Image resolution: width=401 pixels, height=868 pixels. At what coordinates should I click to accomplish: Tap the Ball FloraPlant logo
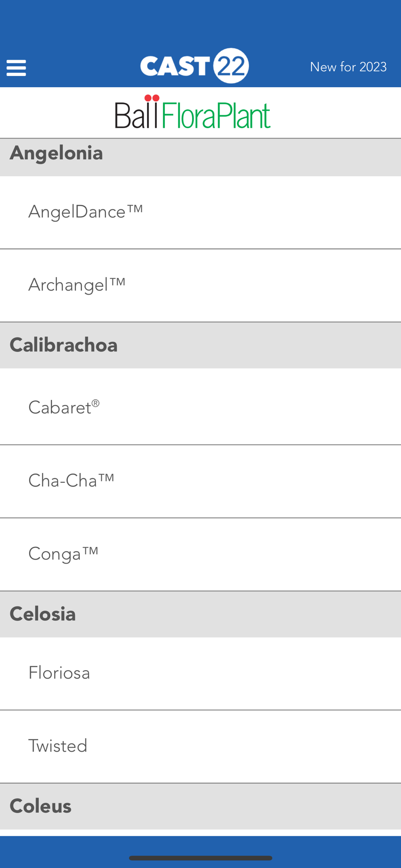click(x=193, y=112)
